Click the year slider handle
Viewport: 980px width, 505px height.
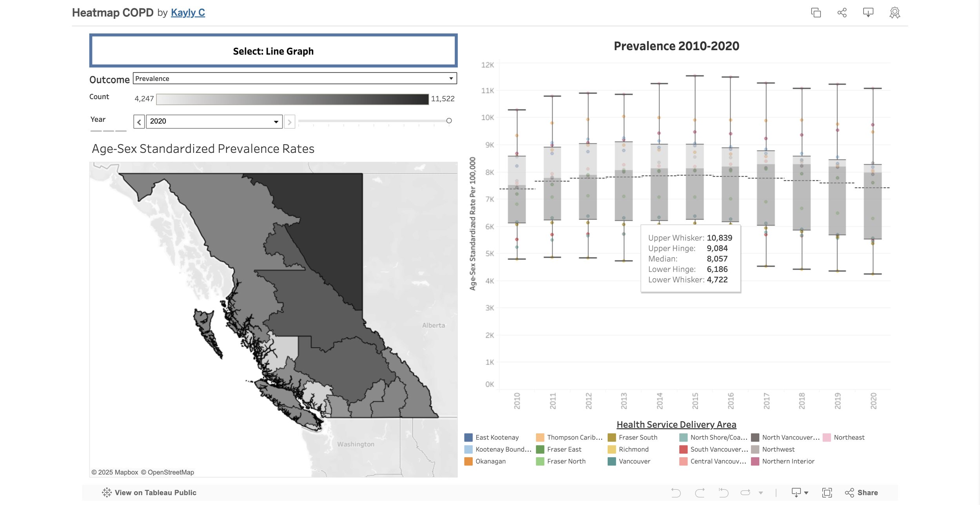[449, 121]
